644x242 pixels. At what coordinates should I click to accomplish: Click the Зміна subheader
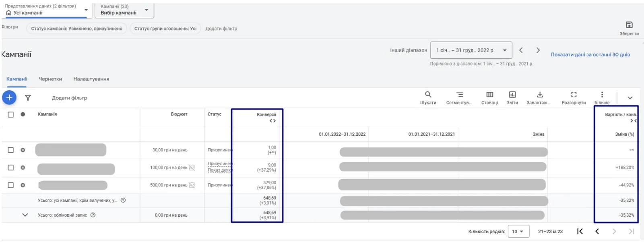(x=539, y=134)
